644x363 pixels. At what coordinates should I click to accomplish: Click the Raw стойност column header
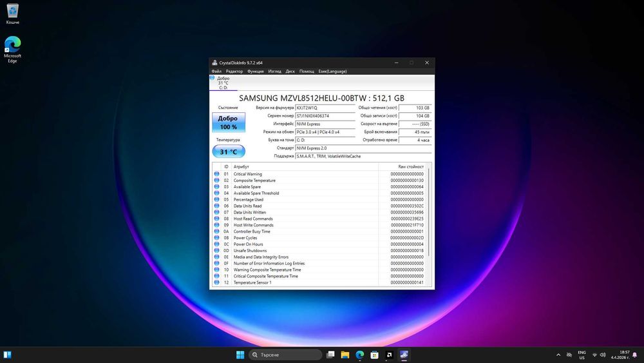click(402, 166)
